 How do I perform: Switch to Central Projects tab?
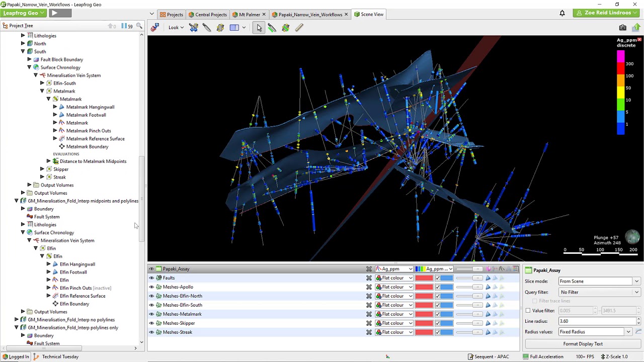207,15
